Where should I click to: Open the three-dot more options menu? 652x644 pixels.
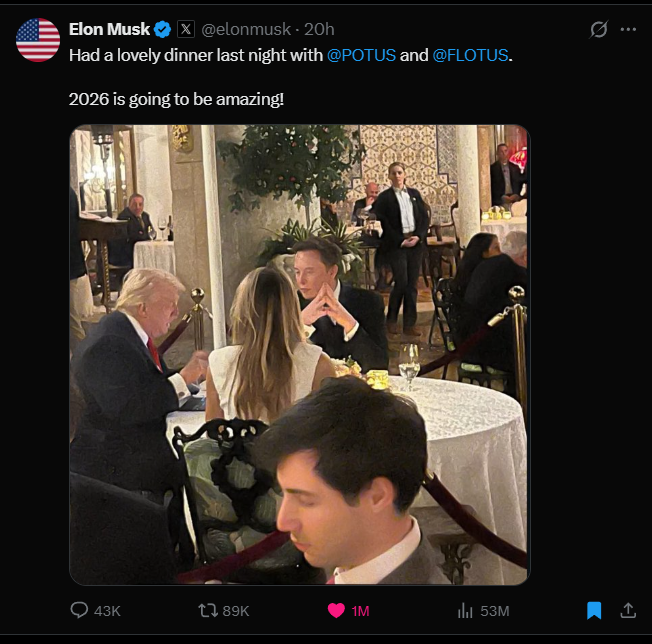tap(628, 30)
